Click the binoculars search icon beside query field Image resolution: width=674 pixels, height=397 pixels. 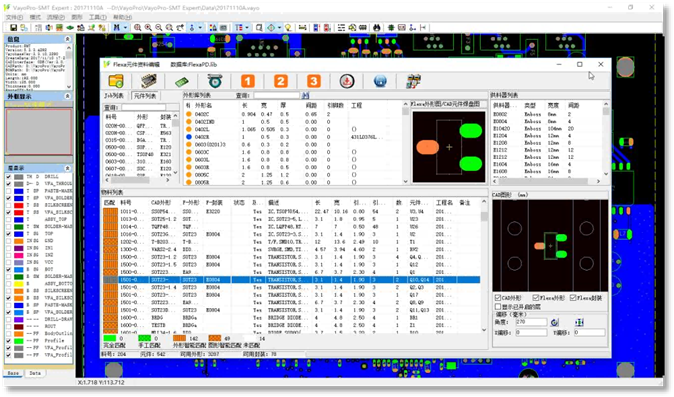305,95
